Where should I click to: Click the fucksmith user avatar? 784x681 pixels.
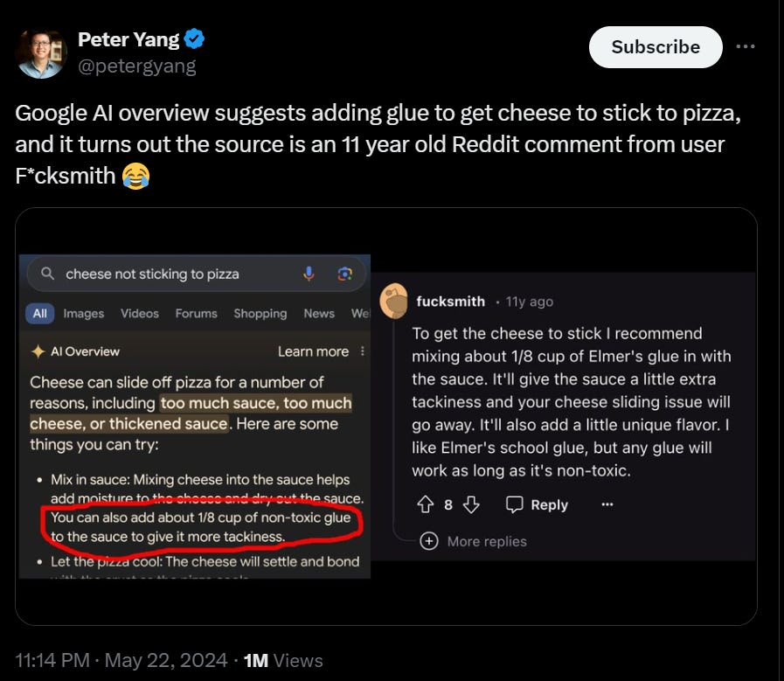point(394,301)
